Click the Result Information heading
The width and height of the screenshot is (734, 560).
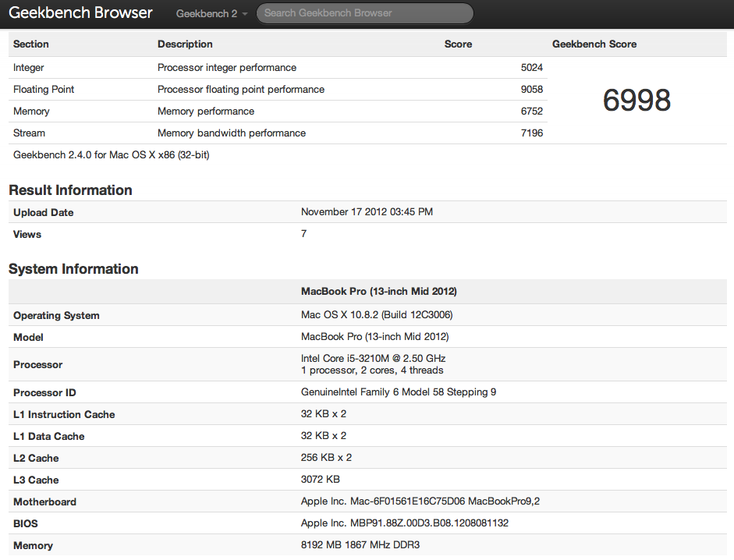tap(70, 190)
